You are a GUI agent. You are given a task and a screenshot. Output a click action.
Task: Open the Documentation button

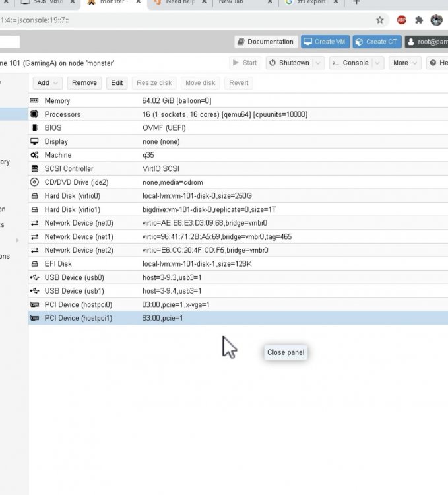click(x=266, y=42)
